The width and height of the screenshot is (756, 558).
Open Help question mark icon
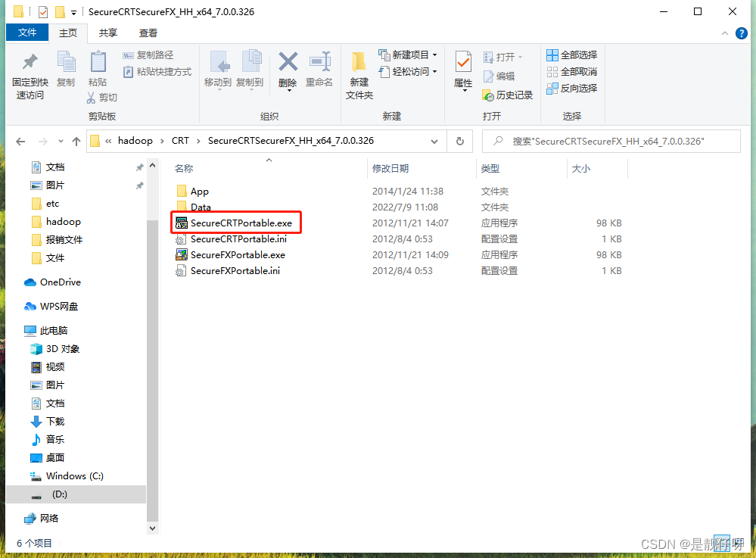(742, 33)
